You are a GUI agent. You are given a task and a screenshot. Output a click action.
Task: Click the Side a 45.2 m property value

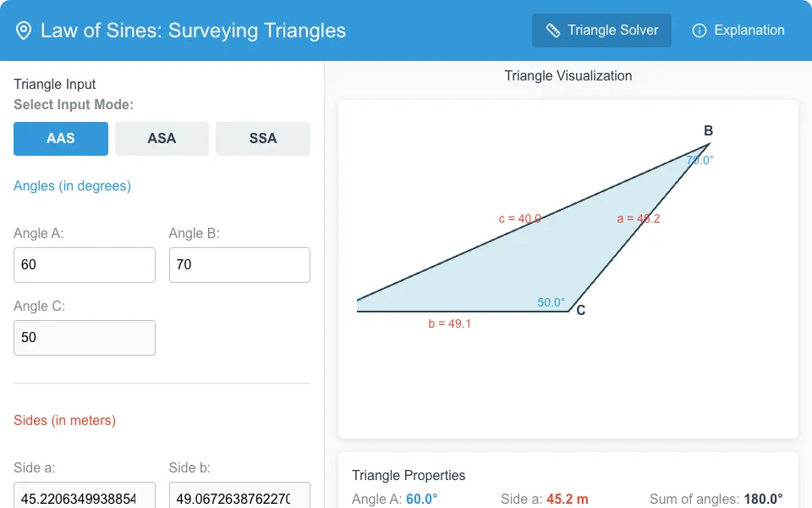[567, 500]
